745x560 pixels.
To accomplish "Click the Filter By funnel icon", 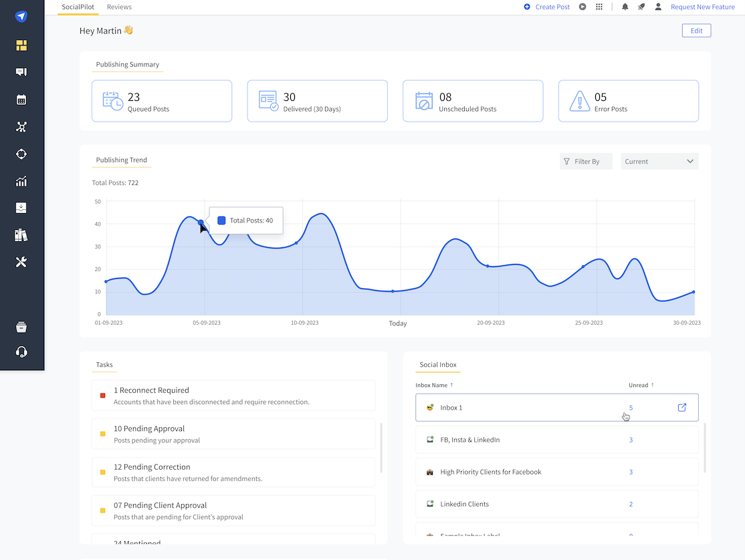I will [x=567, y=161].
